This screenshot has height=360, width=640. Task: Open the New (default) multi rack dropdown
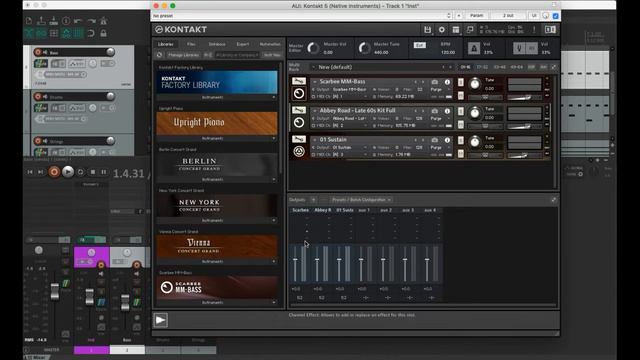pos(382,67)
